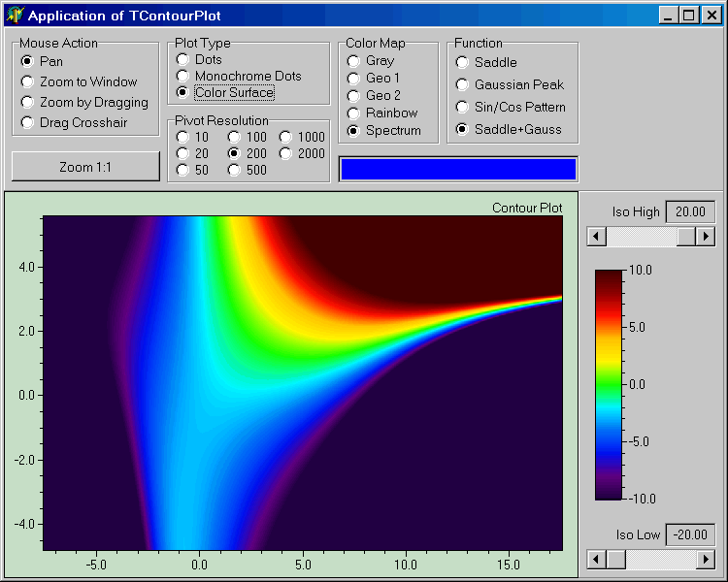Maximize the TContourPlot window

(x=688, y=16)
